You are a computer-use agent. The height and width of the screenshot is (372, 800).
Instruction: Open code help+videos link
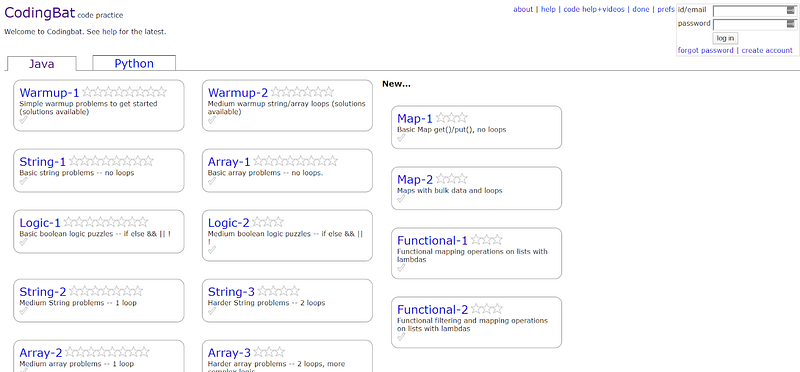(594, 9)
